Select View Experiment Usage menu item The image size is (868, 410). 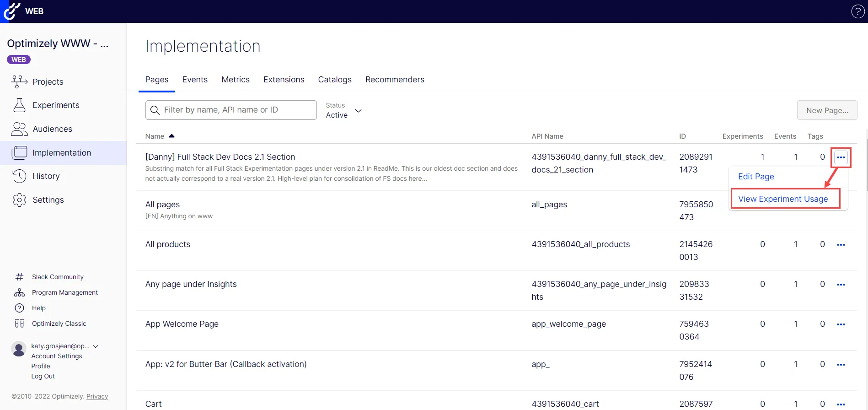click(x=783, y=199)
